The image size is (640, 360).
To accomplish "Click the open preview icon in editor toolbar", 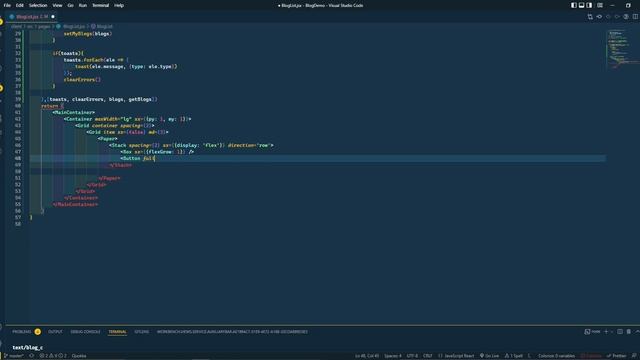I will pos(626,17).
